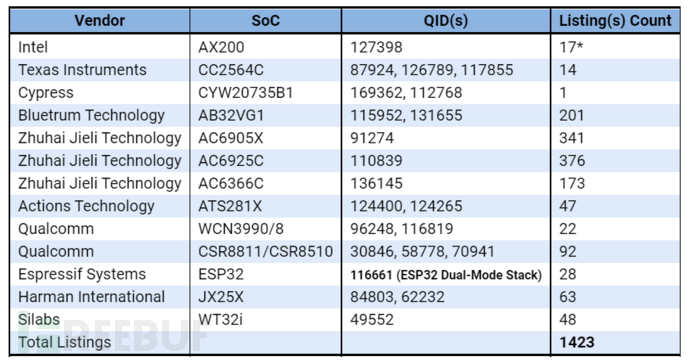The height and width of the screenshot is (360, 690).
Task: Click the CYW20735B1 cell
Action: pyautogui.click(x=265, y=93)
